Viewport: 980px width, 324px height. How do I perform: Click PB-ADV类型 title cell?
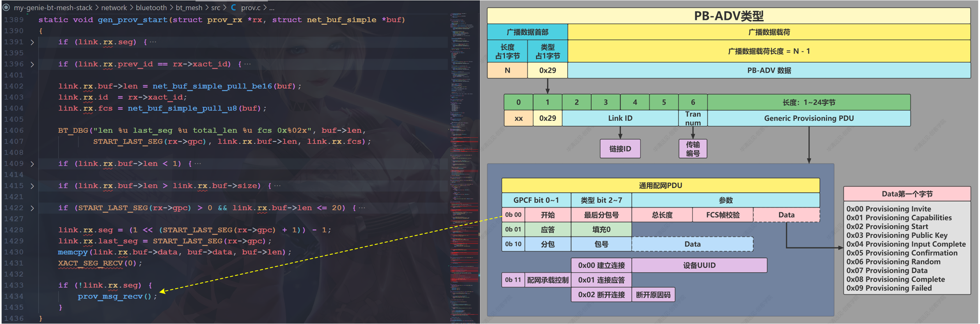click(x=728, y=16)
